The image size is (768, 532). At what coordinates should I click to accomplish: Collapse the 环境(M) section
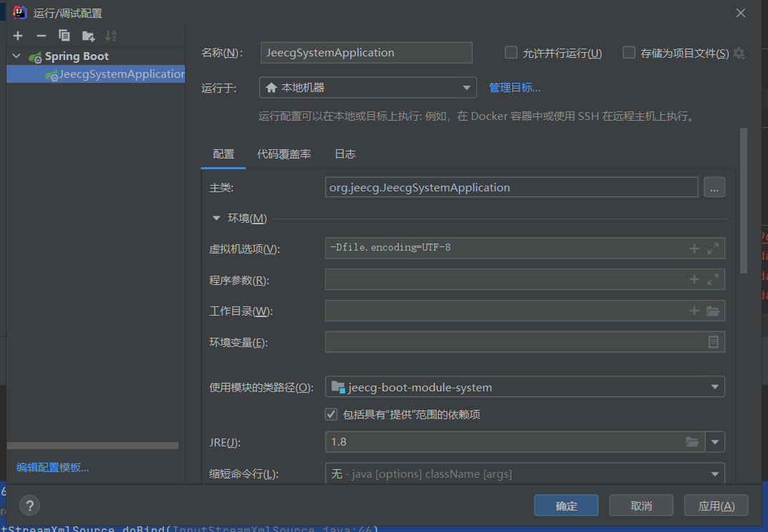(216, 218)
